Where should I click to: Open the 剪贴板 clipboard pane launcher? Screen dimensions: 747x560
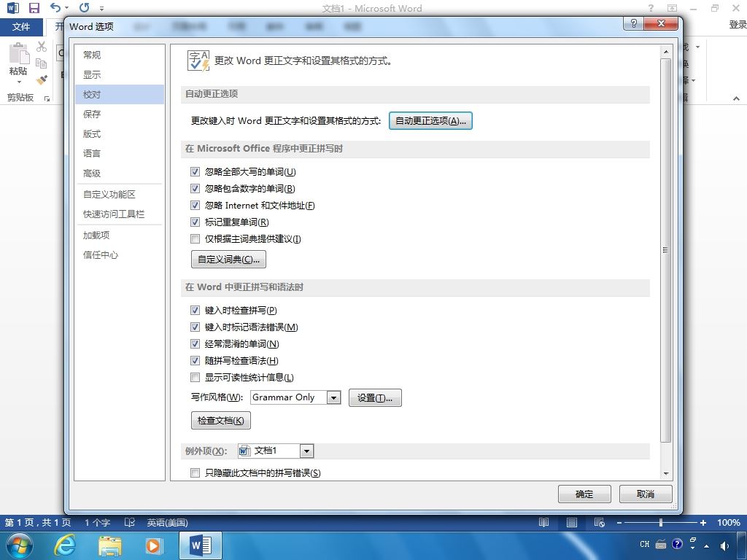tap(47, 98)
